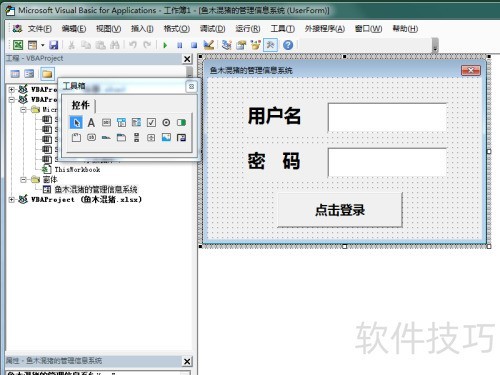Toggle Folders icon in project panel
This screenshot has width=500, height=375.
[47, 74]
